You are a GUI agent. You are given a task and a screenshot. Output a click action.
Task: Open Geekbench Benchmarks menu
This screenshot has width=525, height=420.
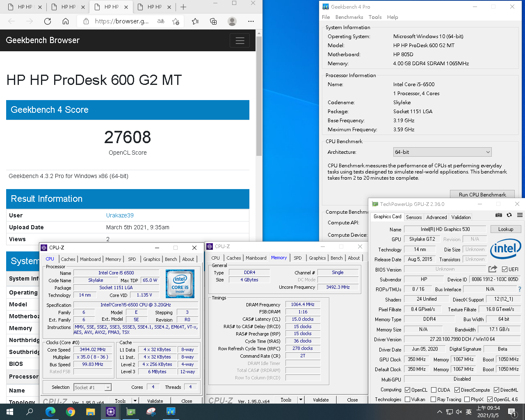[x=349, y=17]
